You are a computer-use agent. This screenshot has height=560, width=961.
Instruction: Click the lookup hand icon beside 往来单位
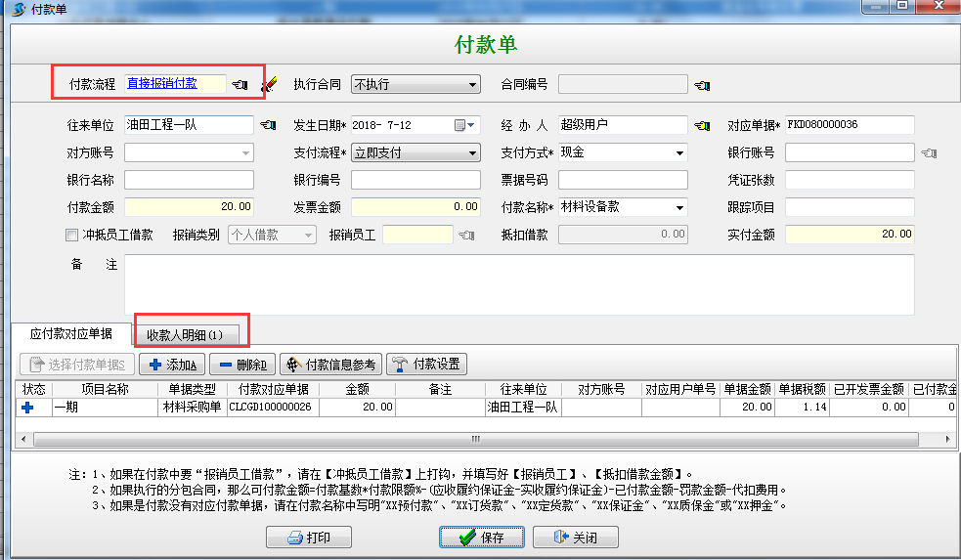pyautogui.click(x=268, y=126)
